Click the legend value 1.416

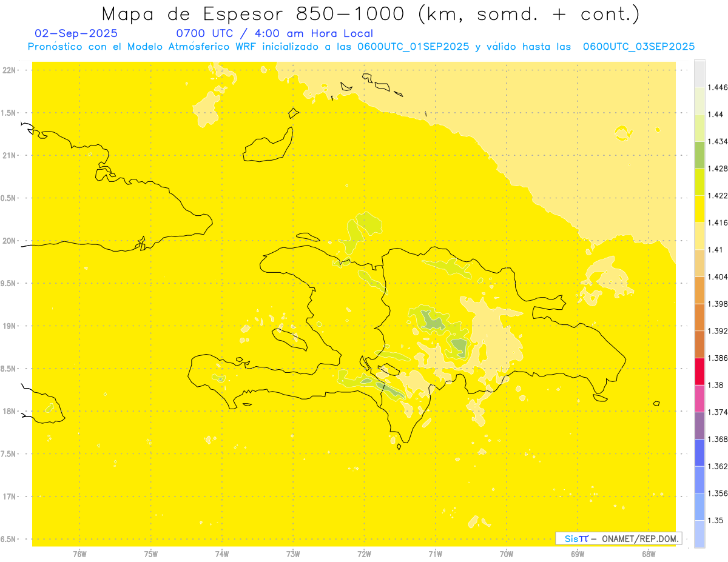pos(718,222)
